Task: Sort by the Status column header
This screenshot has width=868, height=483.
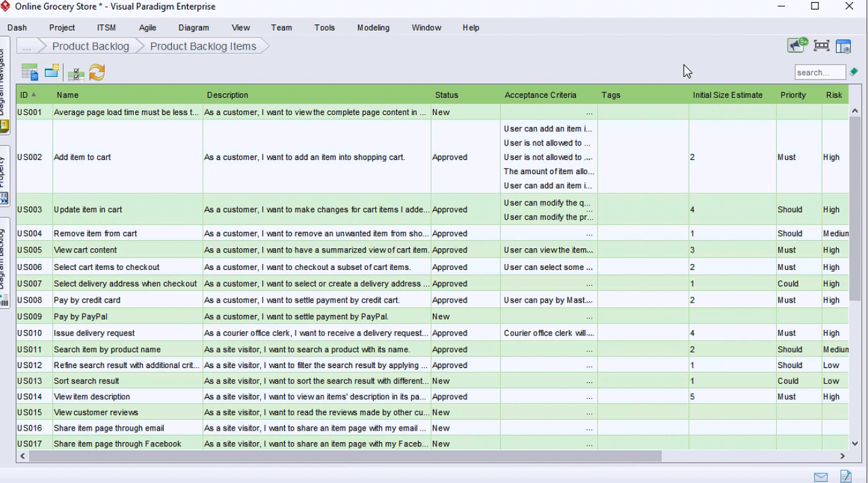Action: click(466, 95)
